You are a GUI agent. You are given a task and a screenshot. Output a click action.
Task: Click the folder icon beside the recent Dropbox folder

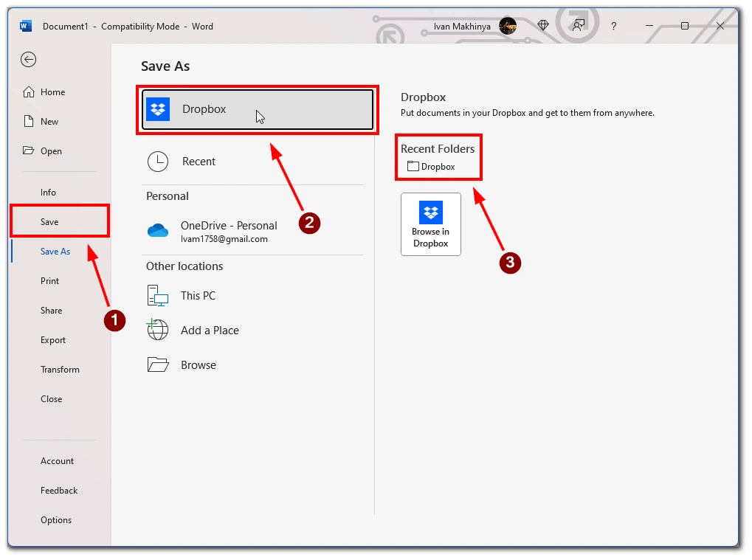pyautogui.click(x=413, y=166)
